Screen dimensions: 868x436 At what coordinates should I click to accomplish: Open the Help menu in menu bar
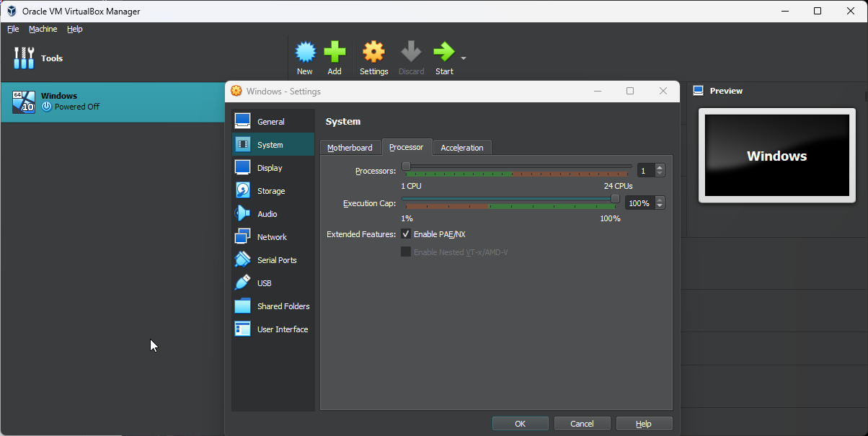[x=75, y=29]
